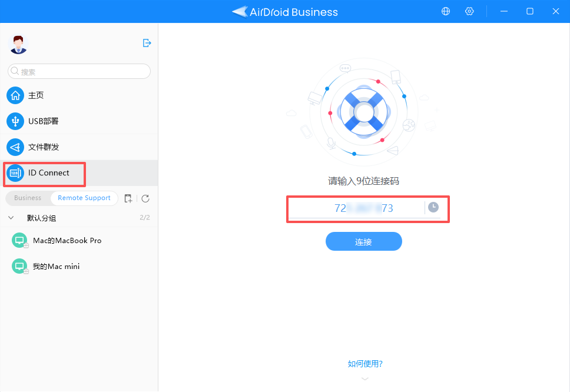The image size is (570, 392).
Task: Click the user avatar profile picture
Action: pos(18,44)
